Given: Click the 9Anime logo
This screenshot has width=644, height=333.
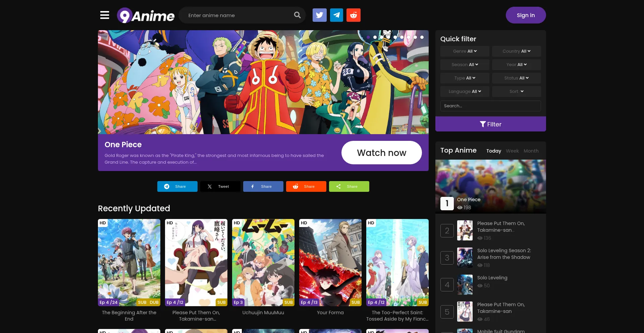Looking at the screenshot, I should click(x=146, y=15).
